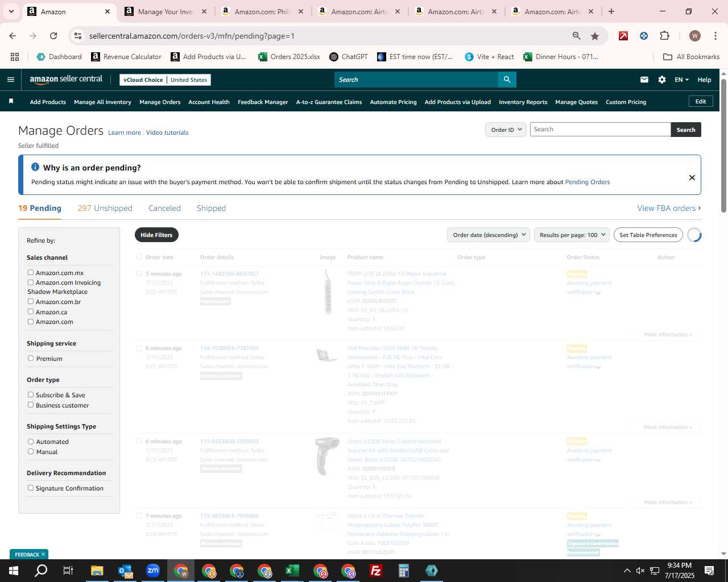The height and width of the screenshot is (582, 728).
Task: Select the Automated shipping settings radio
Action: 31,442
